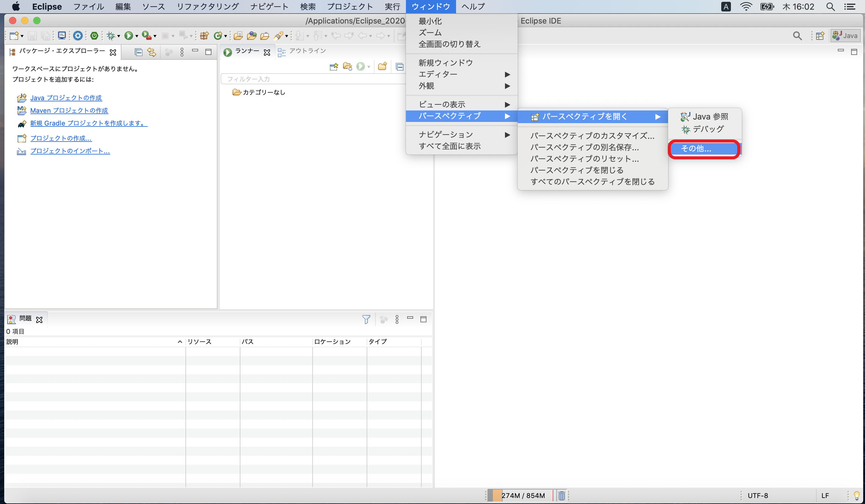
Task: Click 全画面の切り替え in the window menu
Action: pos(461,44)
